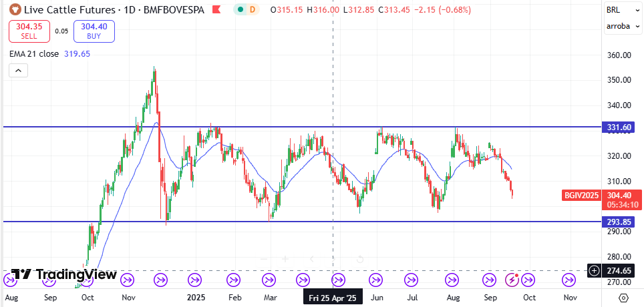The width and height of the screenshot is (644, 307).
Task: Click the 331.60 horizontal line price label
Action: click(618, 127)
